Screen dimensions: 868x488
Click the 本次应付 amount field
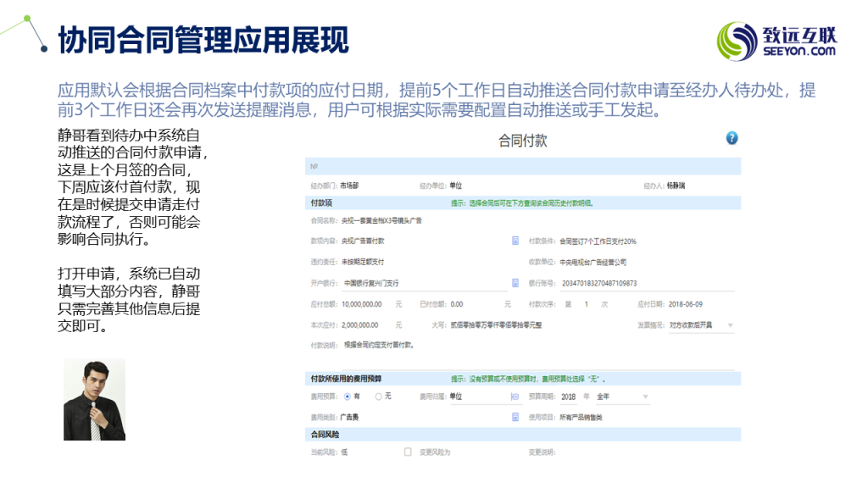tap(366, 325)
